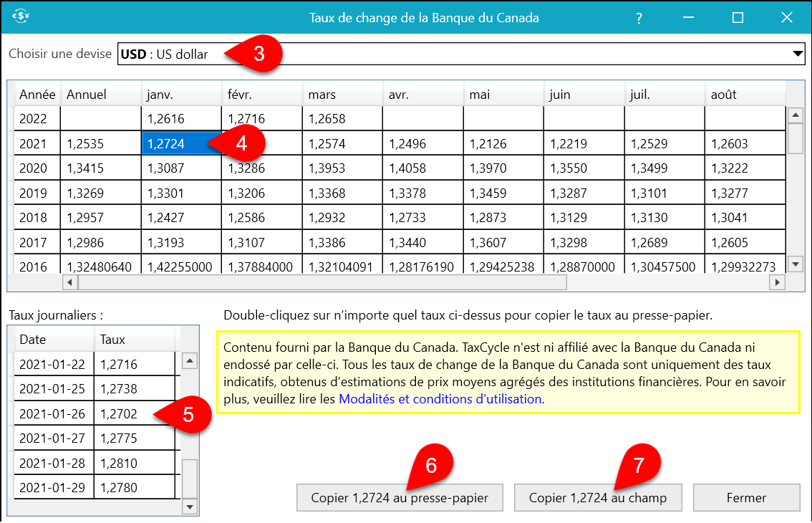Image resolution: width=812 pixels, height=523 pixels.
Task: Open help via the question mark icon
Action: pyautogui.click(x=639, y=18)
